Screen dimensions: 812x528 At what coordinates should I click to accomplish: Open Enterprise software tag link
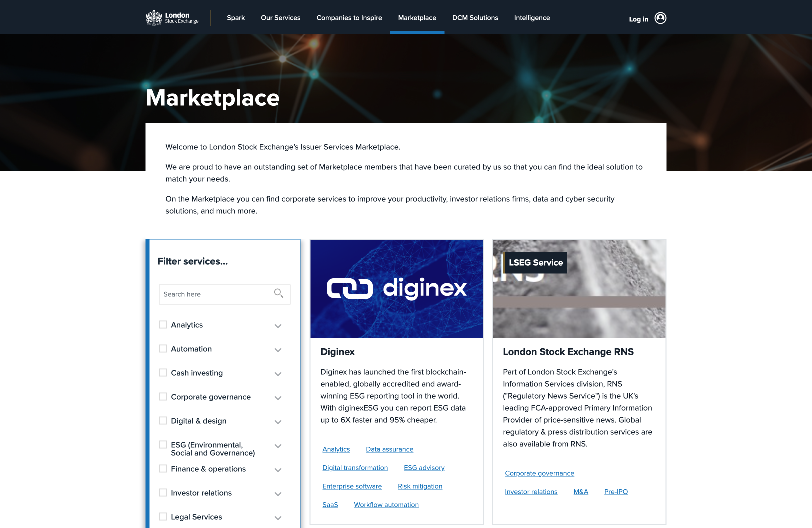pos(352,486)
